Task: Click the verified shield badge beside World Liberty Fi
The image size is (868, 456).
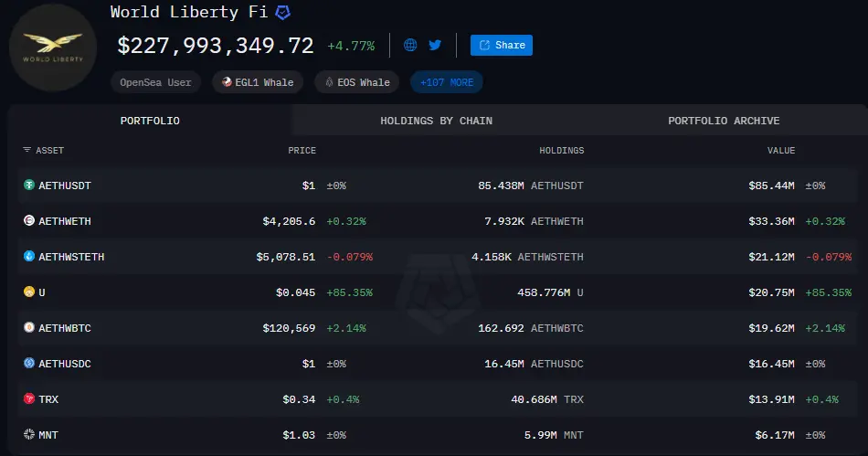Action: 284,13
